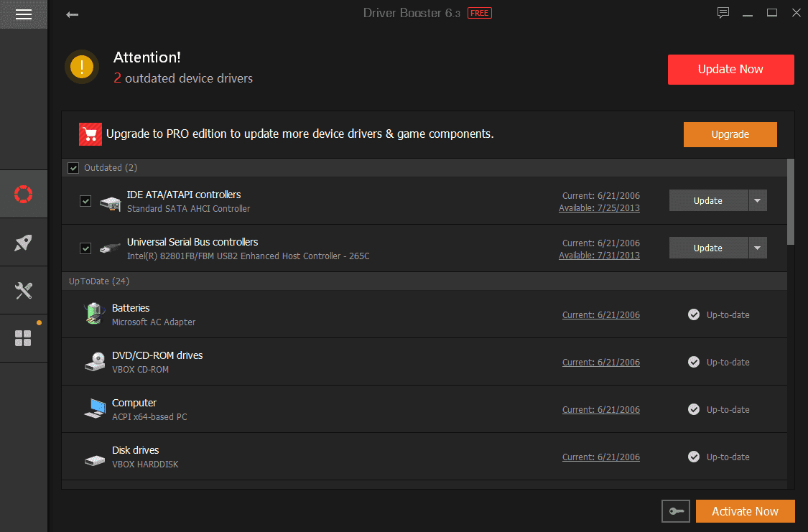Open the Action Center grid icon
The image size is (808, 532).
coord(23,338)
